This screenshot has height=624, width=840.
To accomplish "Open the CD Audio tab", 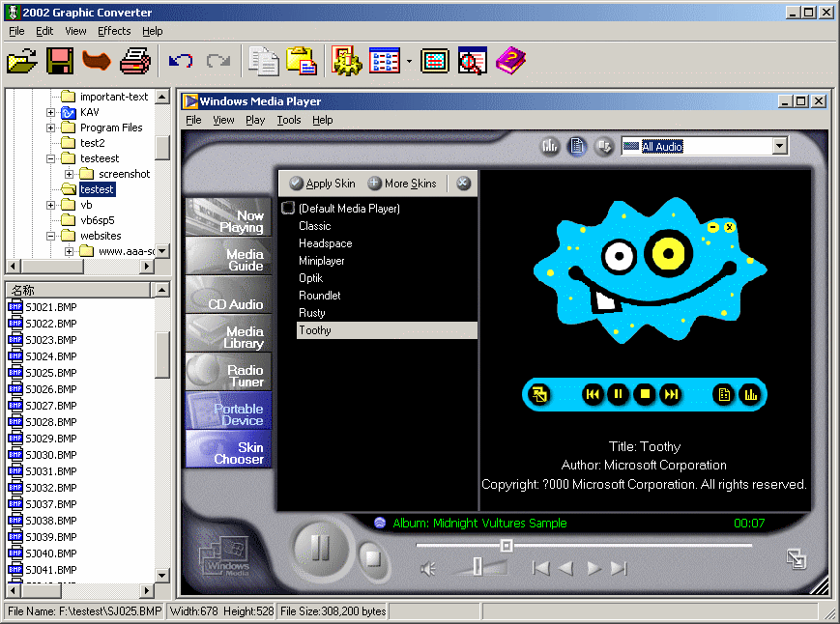I will [229, 295].
